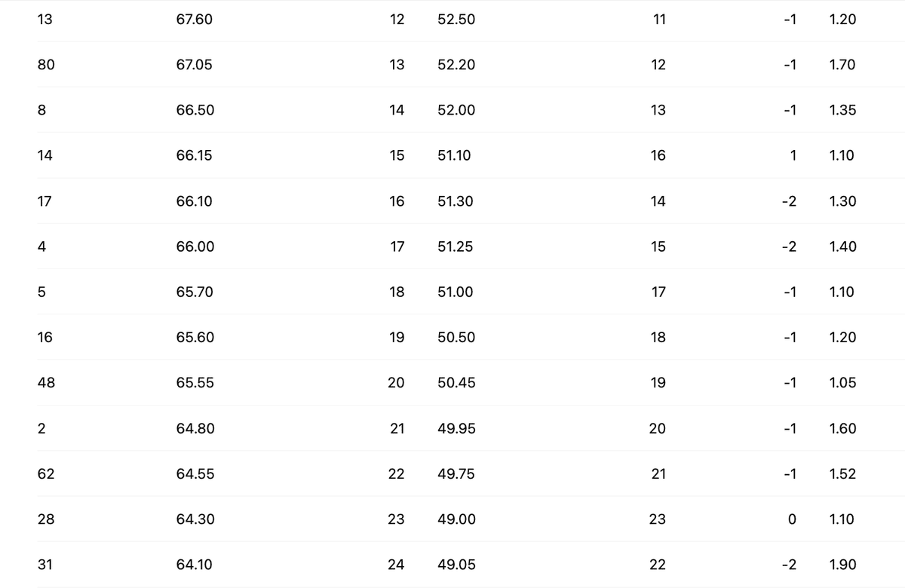This screenshot has height=588, width=905.
Task: Click the cell containing 51.30
Action: tap(456, 201)
